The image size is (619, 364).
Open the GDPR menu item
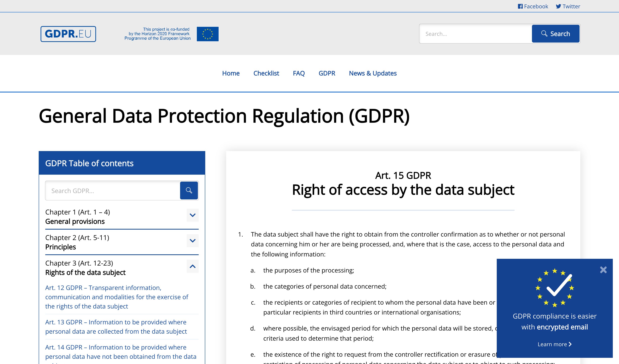pyautogui.click(x=327, y=73)
